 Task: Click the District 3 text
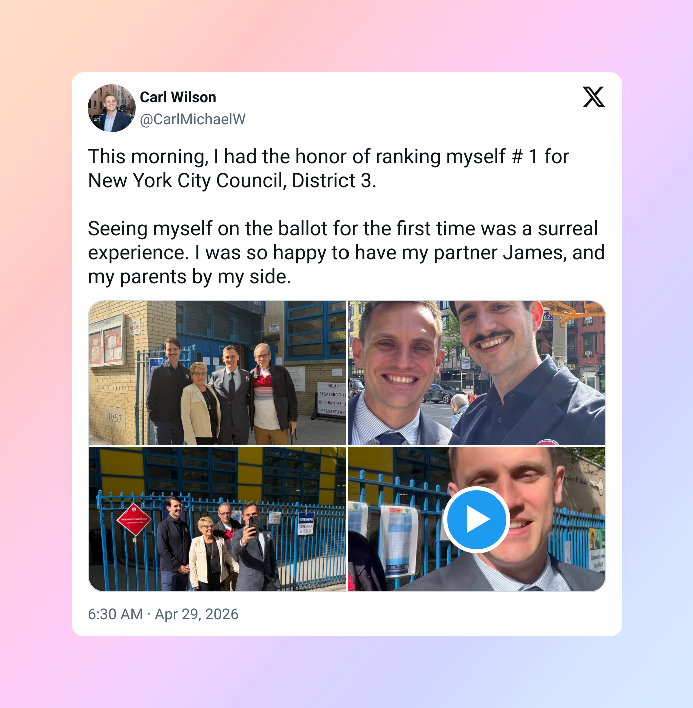(332, 181)
